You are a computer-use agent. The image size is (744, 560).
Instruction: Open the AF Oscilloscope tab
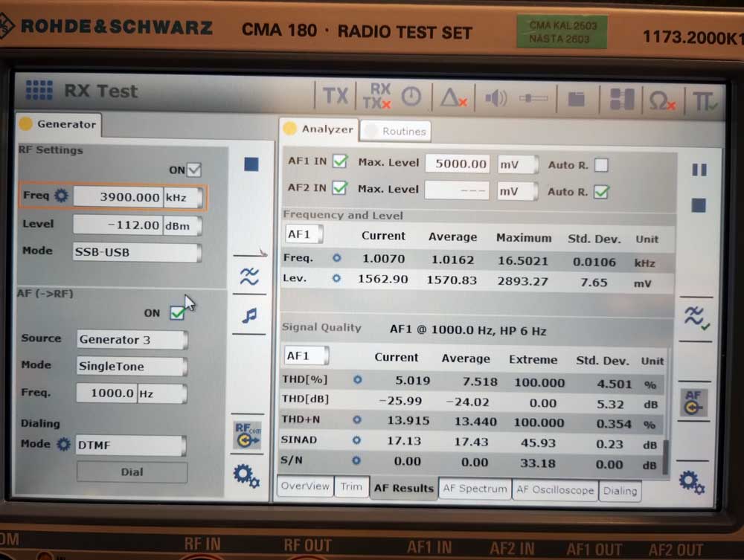coord(555,490)
